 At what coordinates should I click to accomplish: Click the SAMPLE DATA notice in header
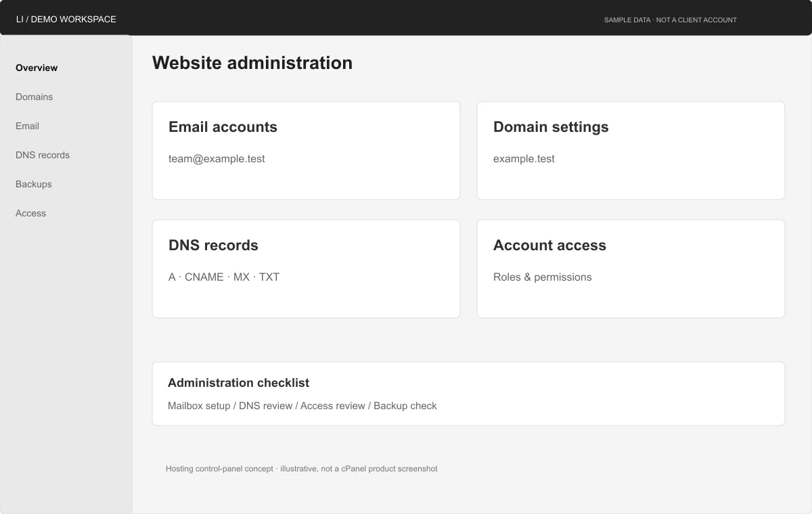[x=671, y=20]
